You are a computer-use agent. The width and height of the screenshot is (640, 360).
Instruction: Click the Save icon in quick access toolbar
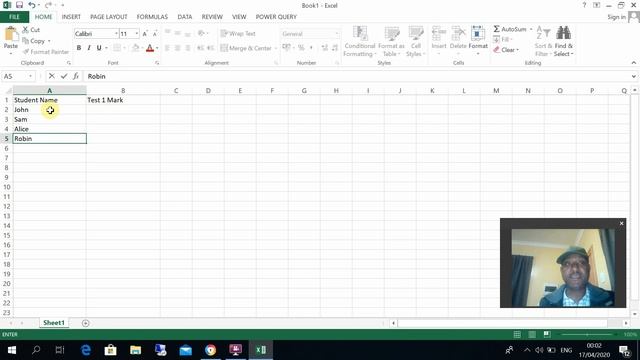[19, 5]
